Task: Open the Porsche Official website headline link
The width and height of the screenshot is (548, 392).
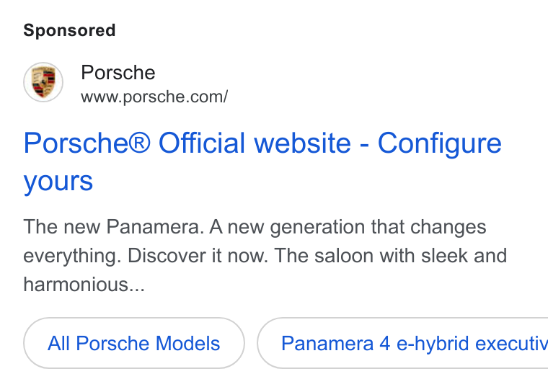Action: point(262,161)
